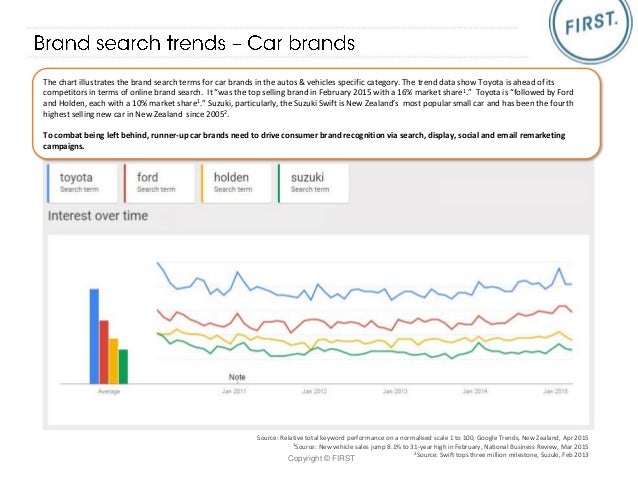Click the Jan 2011 axis label
The image size is (638, 479).
click(x=234, y=391)
